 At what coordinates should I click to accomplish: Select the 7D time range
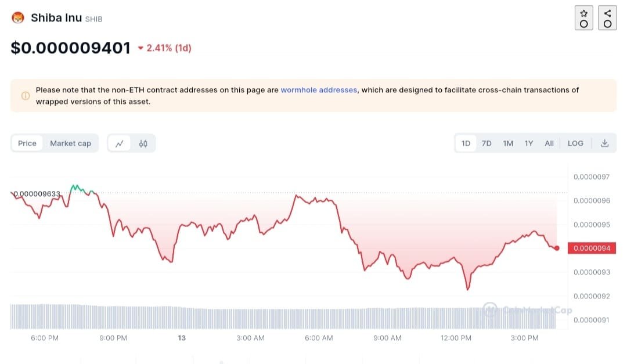coord(487,143)
